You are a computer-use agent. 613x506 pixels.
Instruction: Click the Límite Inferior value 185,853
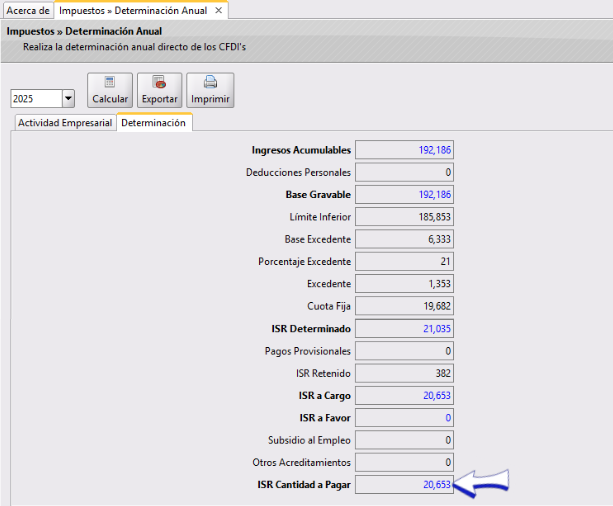point(404,217)
